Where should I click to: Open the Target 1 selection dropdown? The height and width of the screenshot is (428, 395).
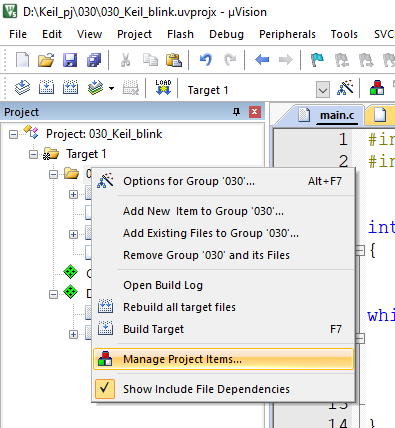(x=323, y=90)
